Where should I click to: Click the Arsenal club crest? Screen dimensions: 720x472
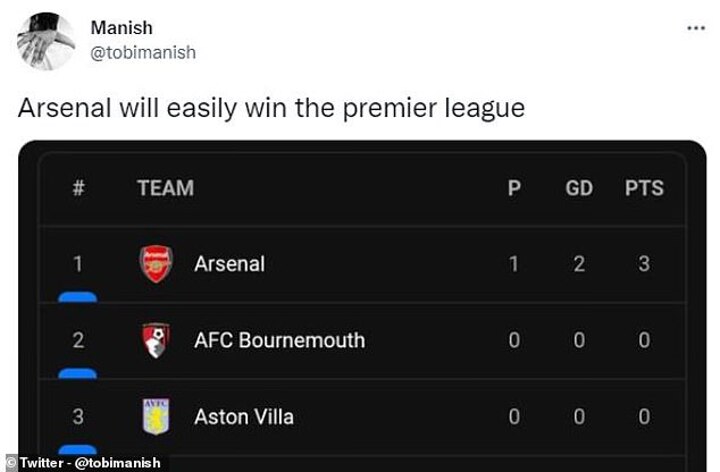156,264
